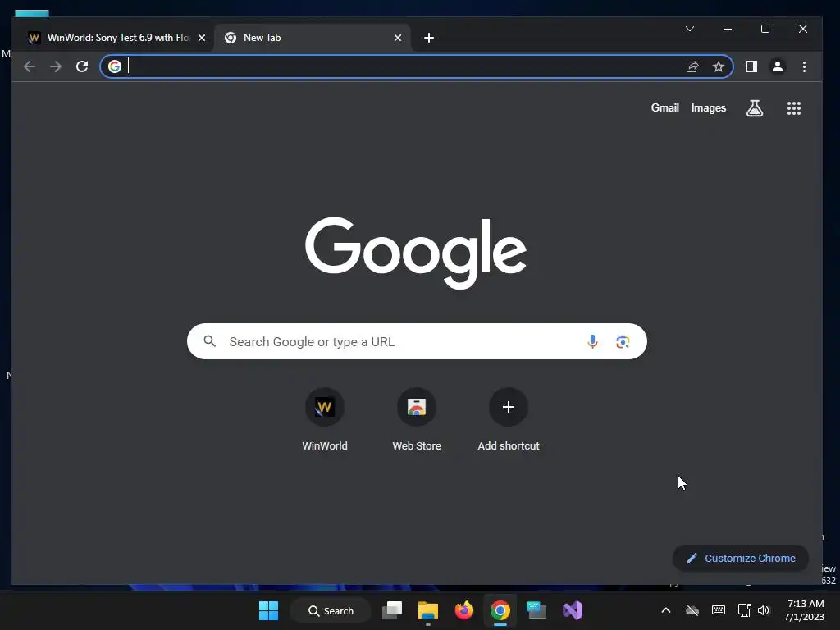The image size is (840, 630).
Task: Open network settings tray icon
Action: [744, 610]
